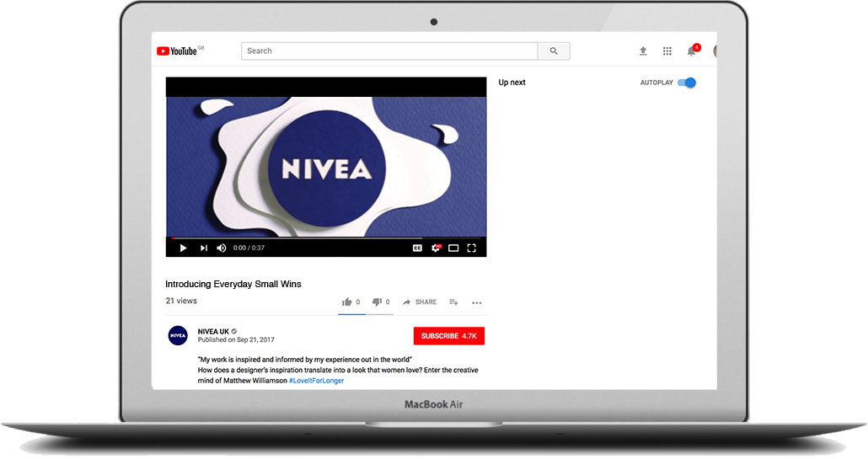Open the NIVEA channel avatar
The height and width of the screenshot is (459, 868).
[x=178, y=335]
